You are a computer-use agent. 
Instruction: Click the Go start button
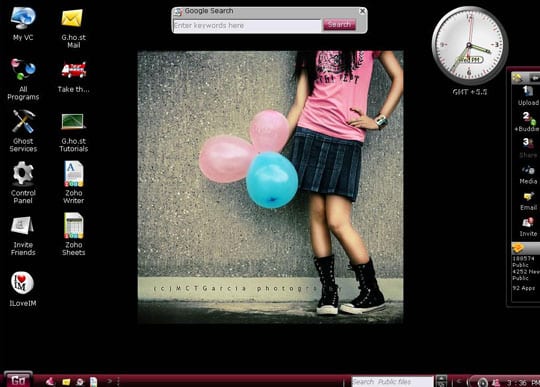[x=18, y=379]
